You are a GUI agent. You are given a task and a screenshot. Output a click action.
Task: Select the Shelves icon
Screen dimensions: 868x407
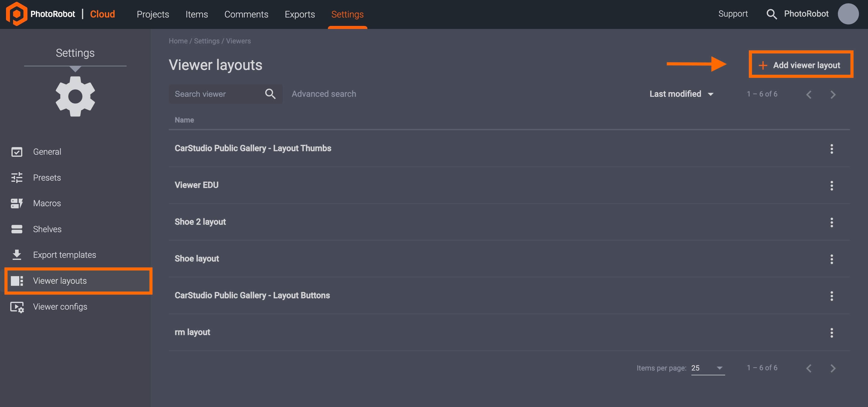(17, 229)
